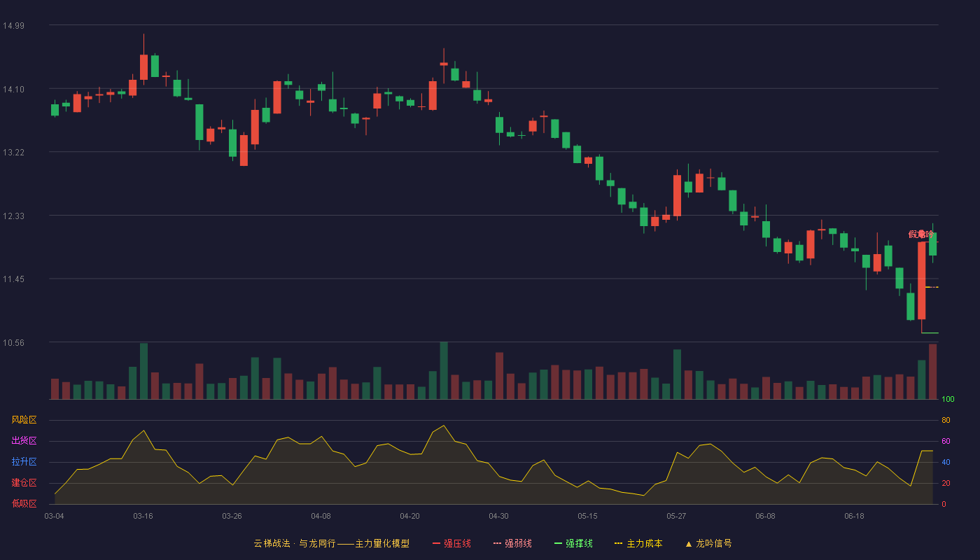Screen dimensions: 980x560
Task: Click the green support line below last candle
Action: tap(930, 332)
